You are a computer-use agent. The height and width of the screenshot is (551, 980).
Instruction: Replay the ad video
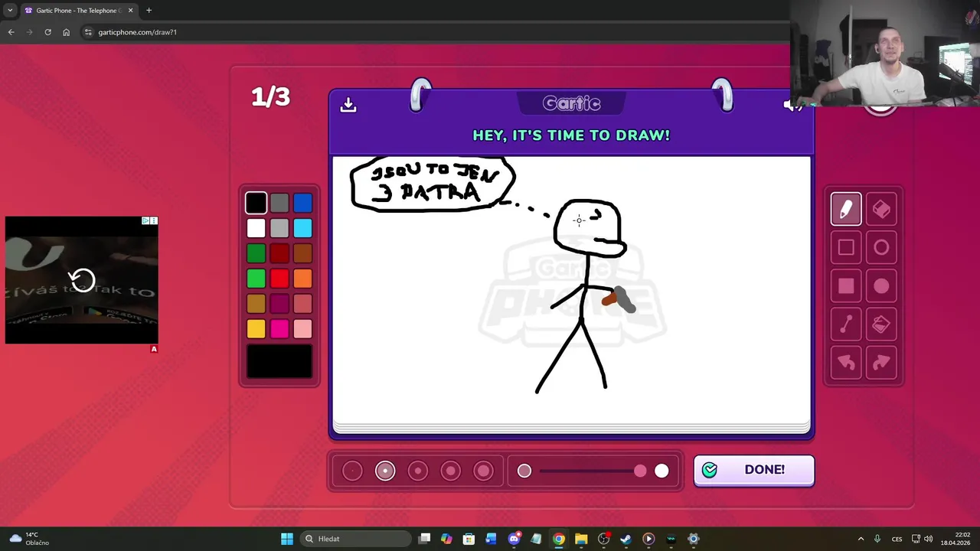click(82, 280)
